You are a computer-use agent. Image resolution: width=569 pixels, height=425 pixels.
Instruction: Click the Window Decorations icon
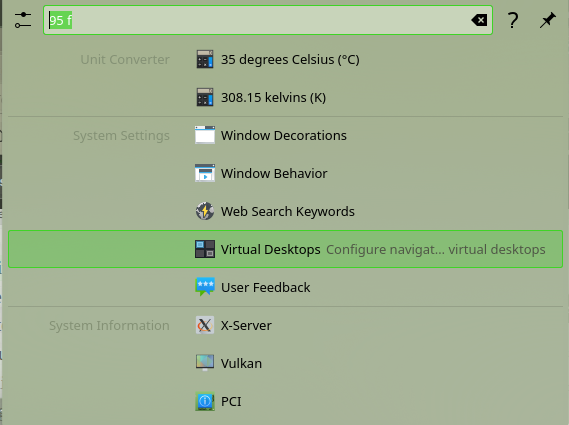[x=205, y=135]
